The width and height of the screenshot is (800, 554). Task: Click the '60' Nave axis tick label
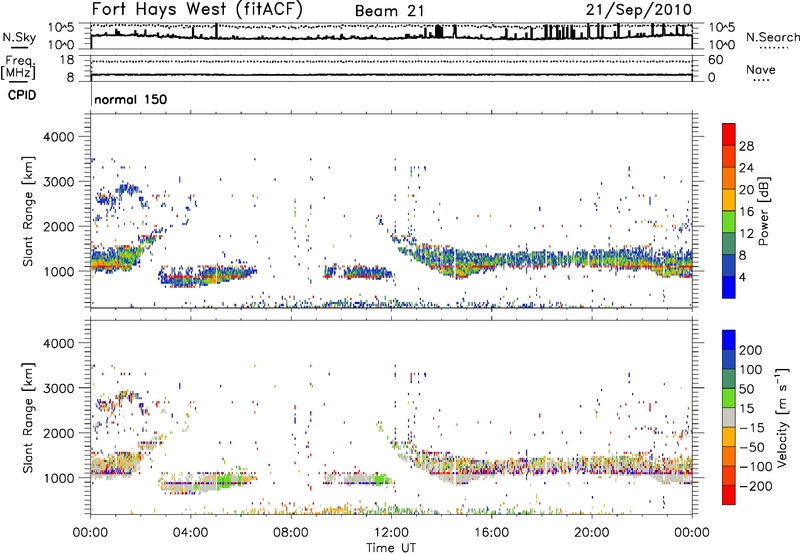(x=716, y=60)
